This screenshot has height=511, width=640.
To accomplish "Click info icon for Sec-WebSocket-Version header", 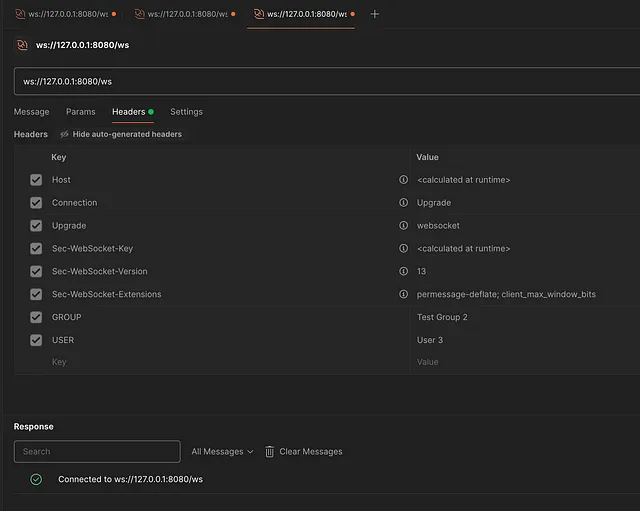I will tap(404, 271).
